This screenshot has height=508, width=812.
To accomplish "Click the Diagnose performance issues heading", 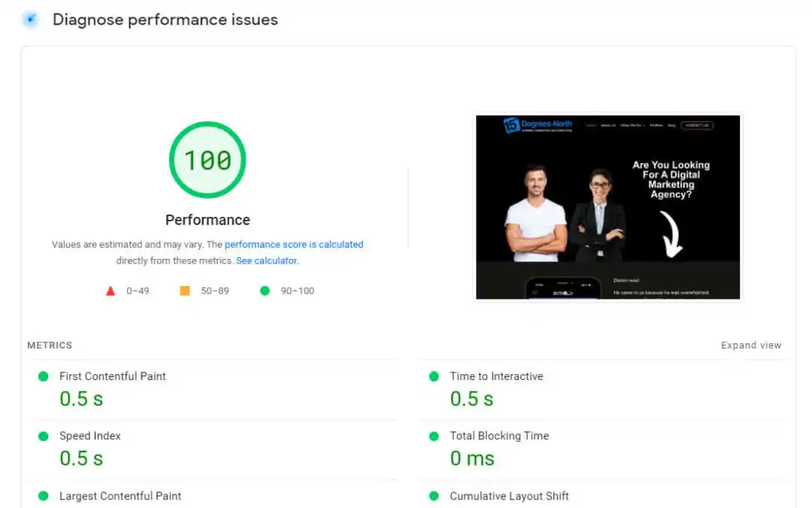I will 165,20.
